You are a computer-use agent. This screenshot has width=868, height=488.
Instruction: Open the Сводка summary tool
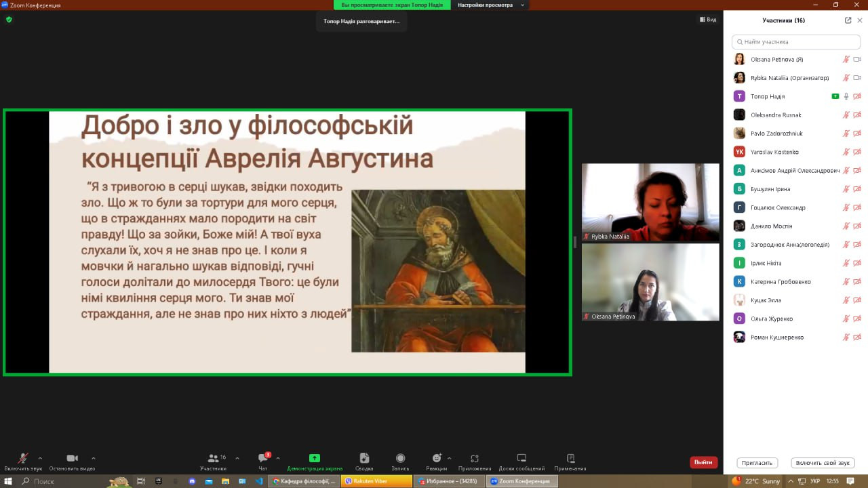click(364, 459)
